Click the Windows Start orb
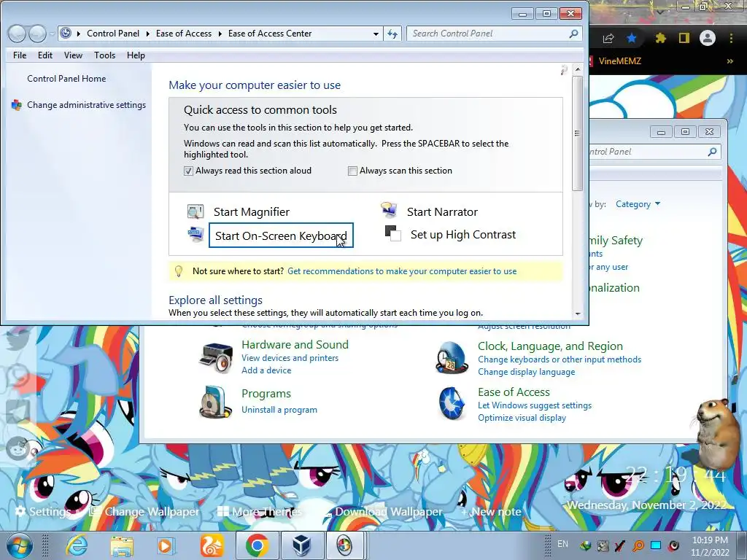747x560 pixels. point(20,545)
